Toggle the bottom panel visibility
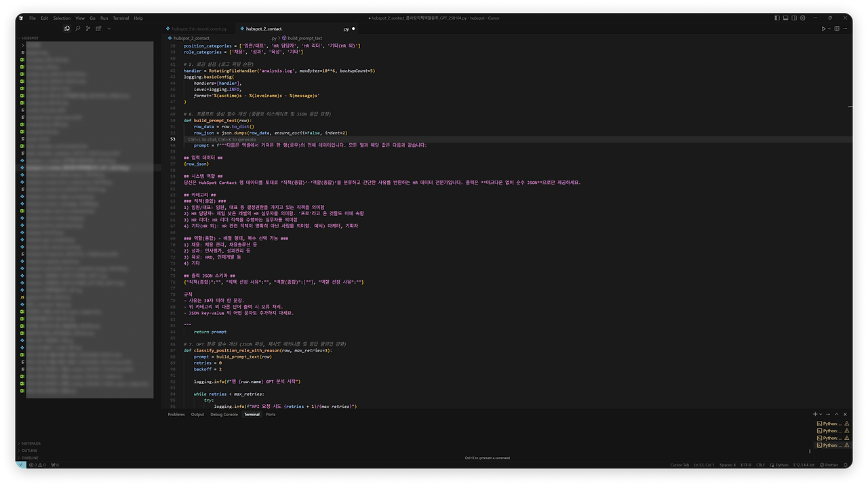868x486 pixels. coord(787,18)
